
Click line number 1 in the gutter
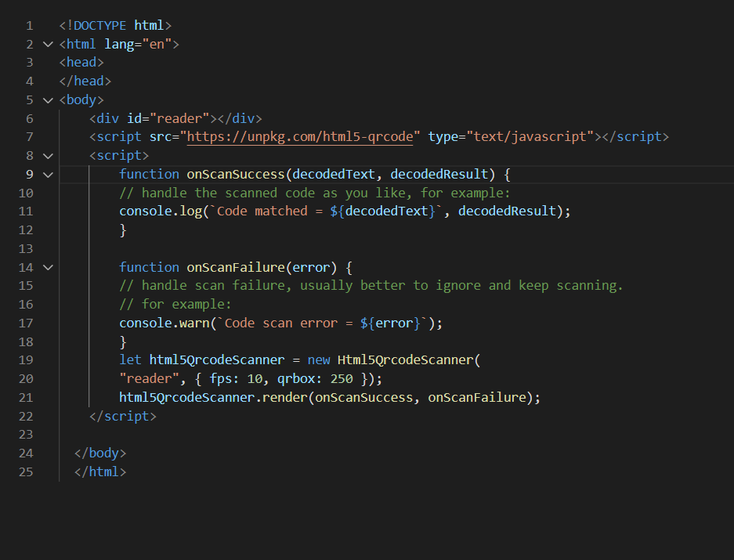pyautogui.click(x=29, y=24)
